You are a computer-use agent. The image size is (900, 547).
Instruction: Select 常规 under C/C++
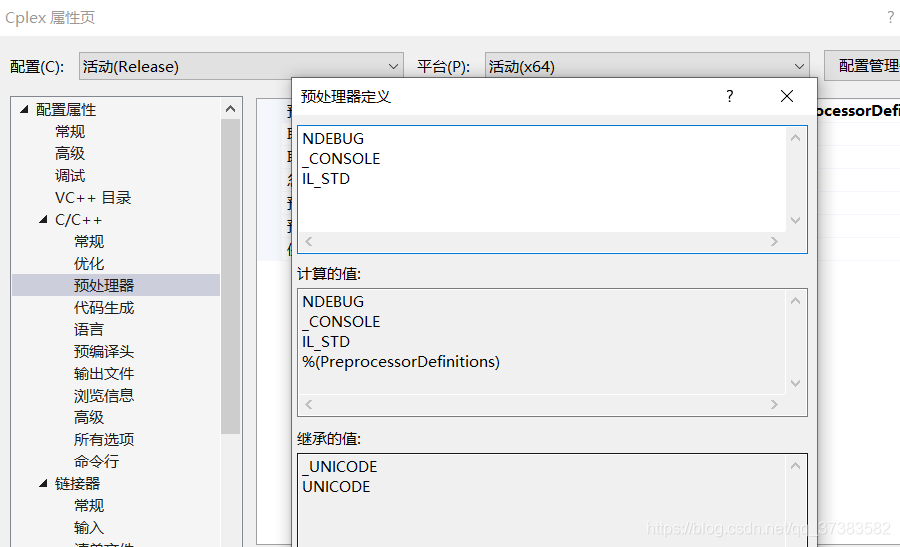89,242
